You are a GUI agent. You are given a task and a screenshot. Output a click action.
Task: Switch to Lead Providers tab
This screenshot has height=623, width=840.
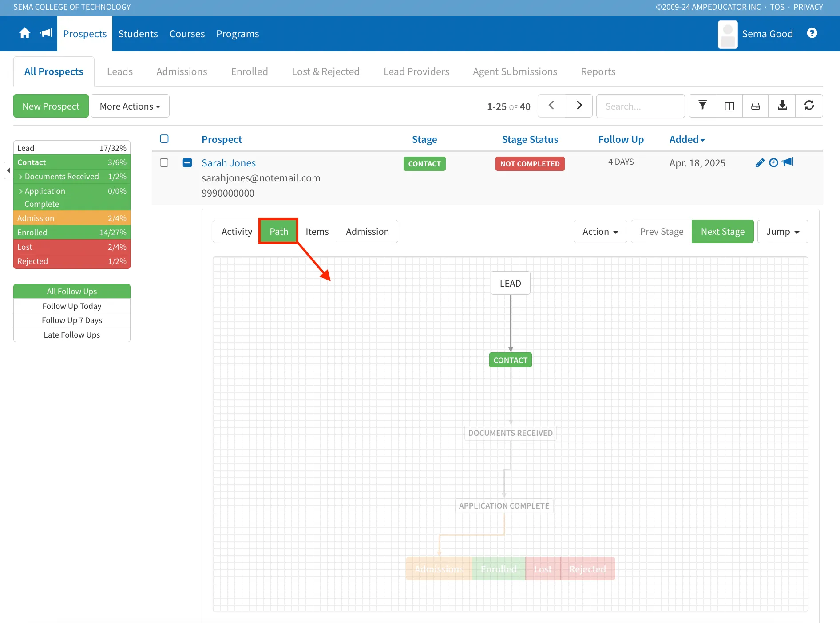pyautogui.click(x=416, y=71)
